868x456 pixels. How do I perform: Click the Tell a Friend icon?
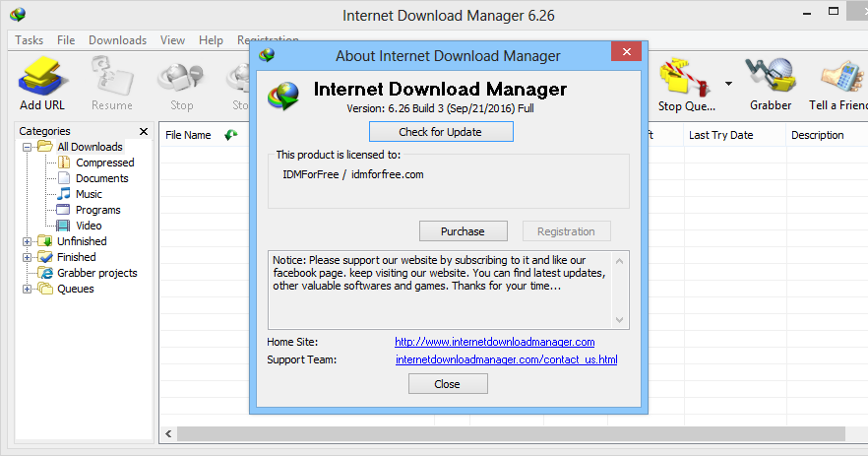coord(838,83)
